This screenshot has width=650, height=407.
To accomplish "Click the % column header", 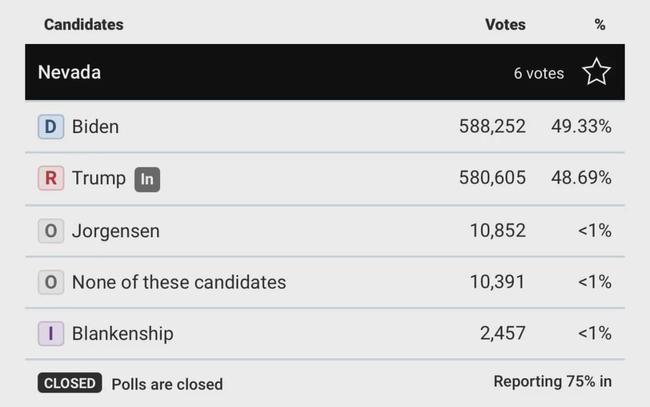I will 599,23.
